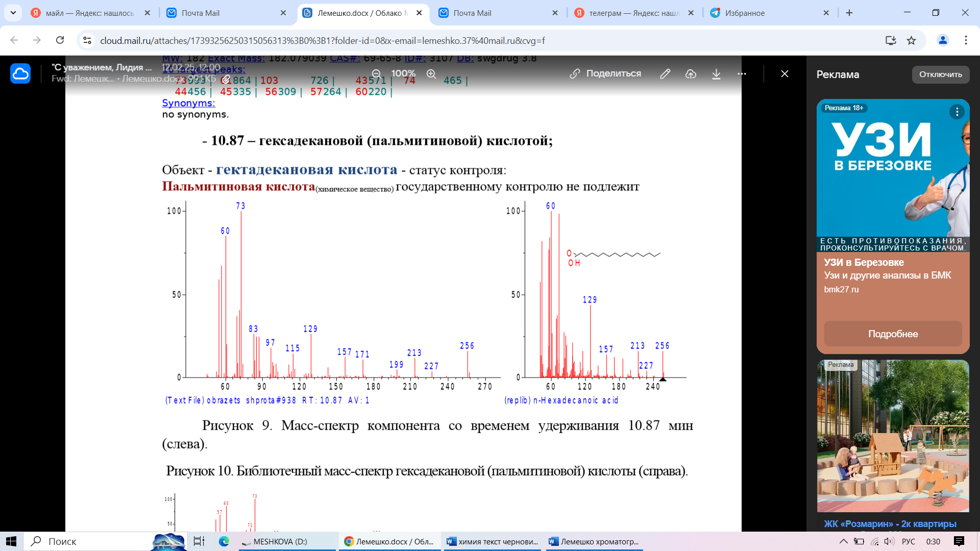980x551 pixels.
Task: Click the Отключить ads button
Action: tap(940, 74)
